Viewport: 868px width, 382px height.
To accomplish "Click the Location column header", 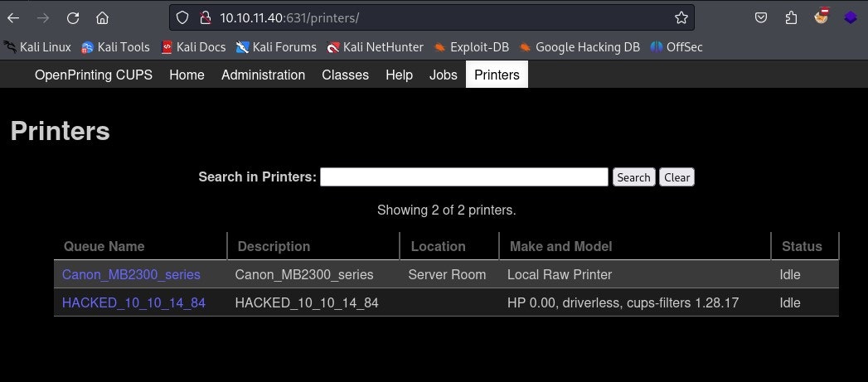I will (x=438, y=246).
